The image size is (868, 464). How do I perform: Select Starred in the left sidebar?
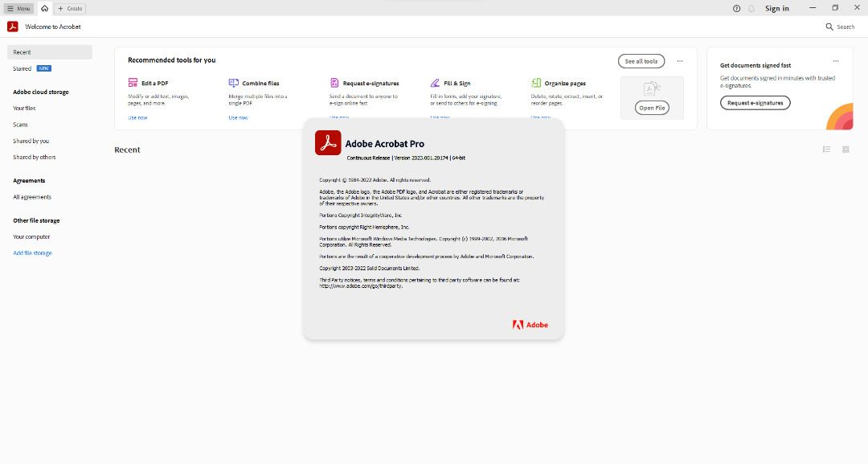click(x=23, y=68)
